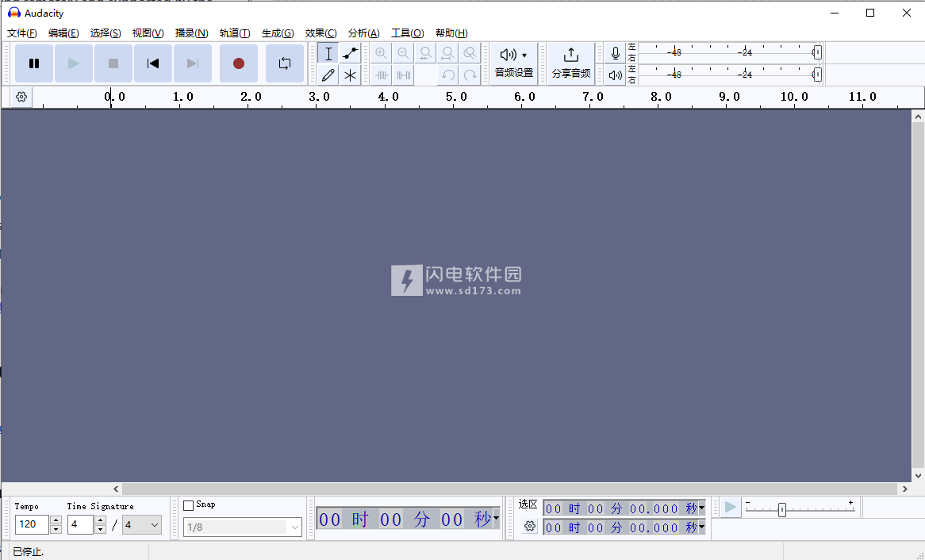This screenshot has width=925, height=560.
Task: Click Time Signature numerator field
Action: pyautogui.click(x=80, y=524)
